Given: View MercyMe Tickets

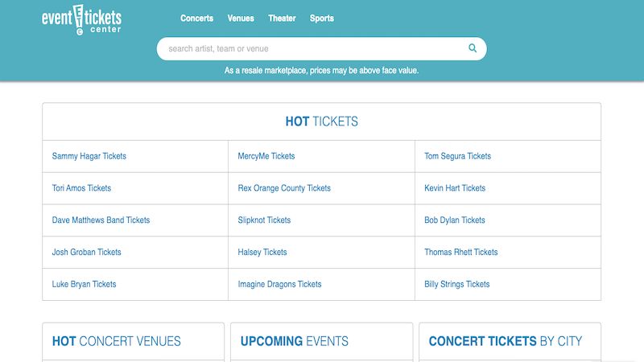Looking at the screenshot, I should (266, 156).
